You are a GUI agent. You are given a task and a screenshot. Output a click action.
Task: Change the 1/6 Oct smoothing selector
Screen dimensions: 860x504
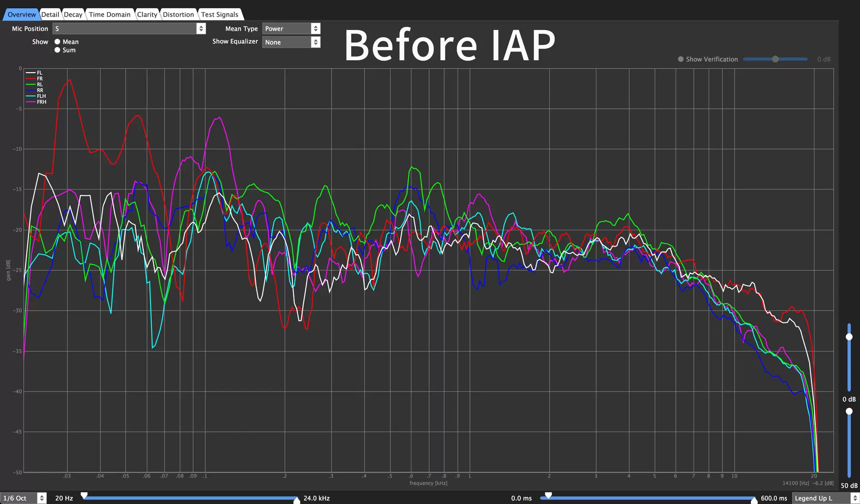point(24,498)
